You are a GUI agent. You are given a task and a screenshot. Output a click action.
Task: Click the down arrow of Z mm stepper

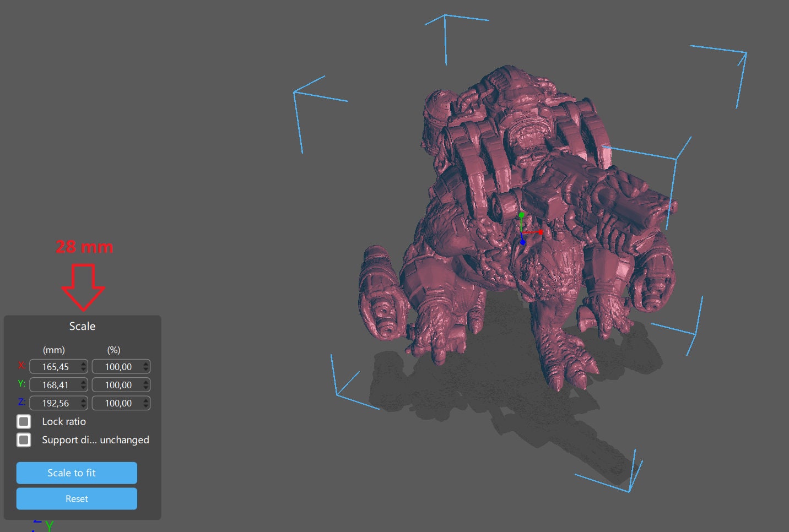click(84, 406)
